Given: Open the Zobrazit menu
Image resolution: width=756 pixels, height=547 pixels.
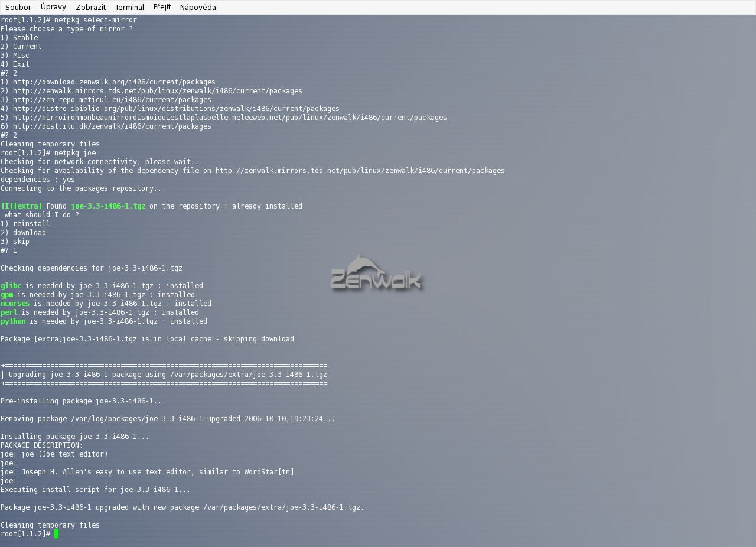Looking at the screenshot, I should (x=90, y=7).
